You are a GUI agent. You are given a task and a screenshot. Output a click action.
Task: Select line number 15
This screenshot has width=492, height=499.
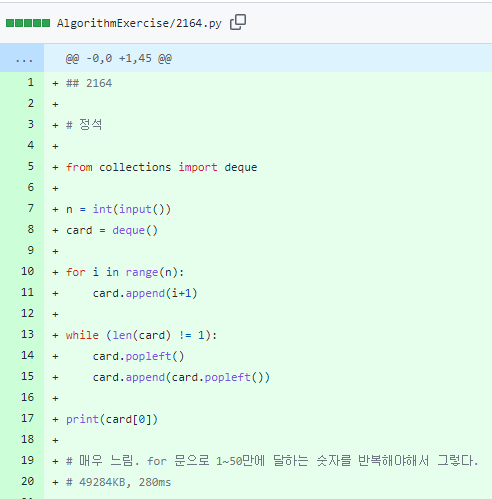pyautogui.click(x=27, y=377)
